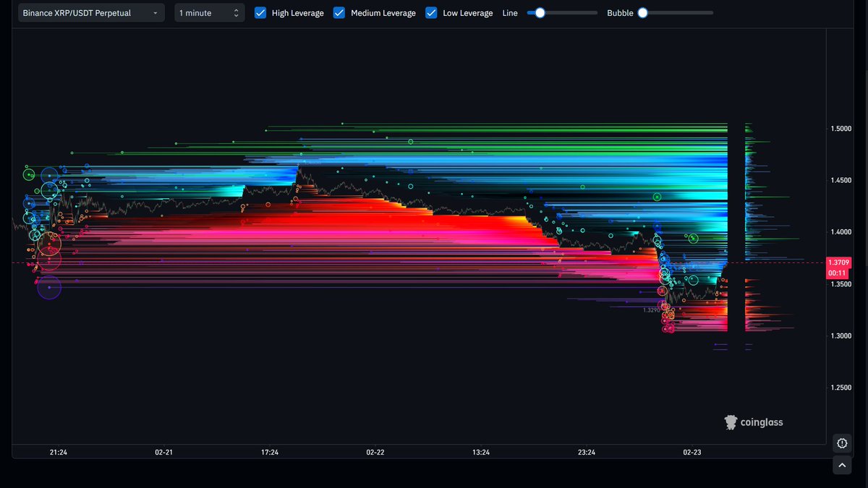The width and height of the screenshot is (868, 488).
Task: Click the Line slider handle
Action: point(540,13)
